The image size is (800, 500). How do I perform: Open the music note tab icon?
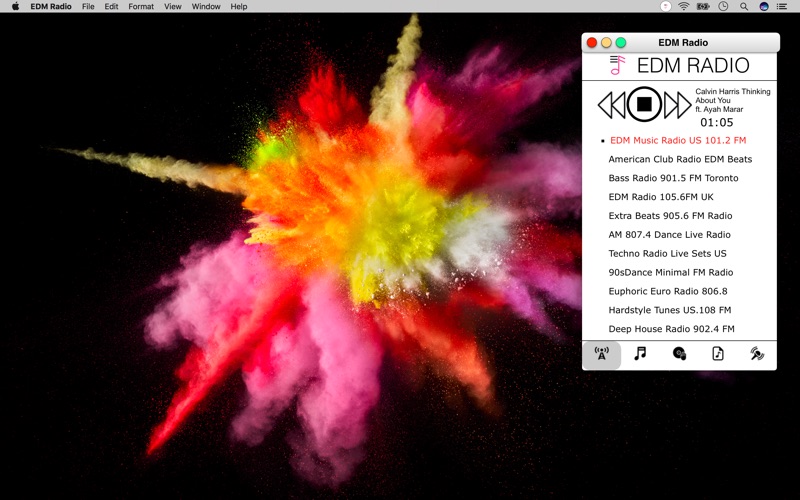[x=640, y=353]
